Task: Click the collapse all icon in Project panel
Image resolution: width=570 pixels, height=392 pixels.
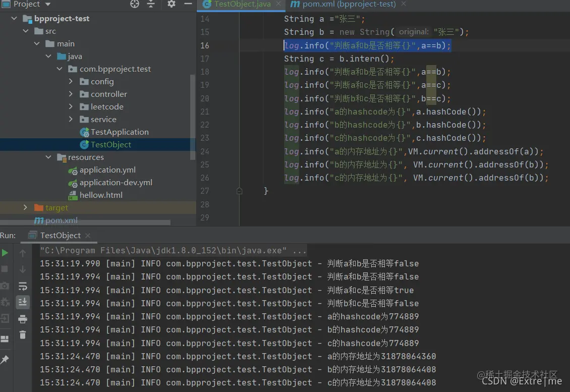Action: pyautogui.click(x=151, y=4)
